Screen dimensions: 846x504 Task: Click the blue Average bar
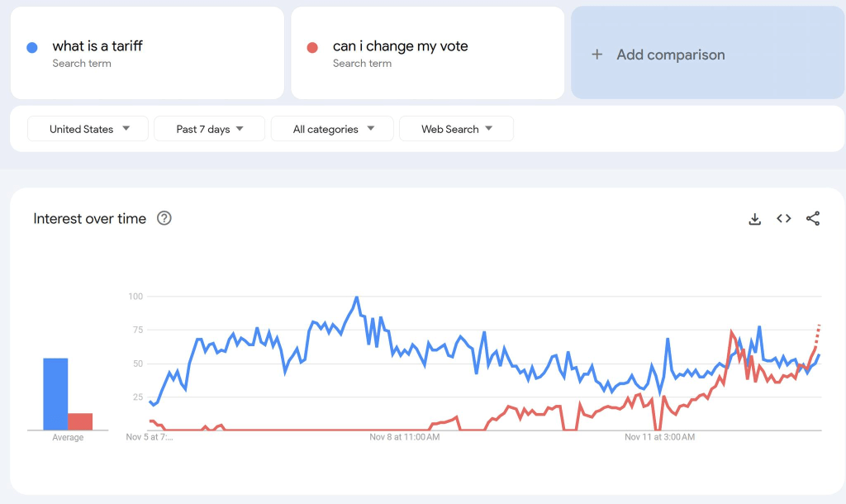[55, 394]
